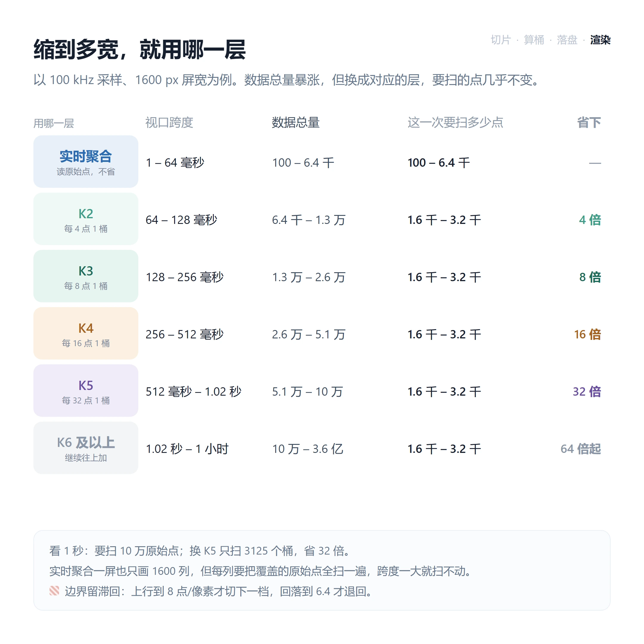Select the K6 及以上 layer card

pyautogui.click(x=86, y=448)
